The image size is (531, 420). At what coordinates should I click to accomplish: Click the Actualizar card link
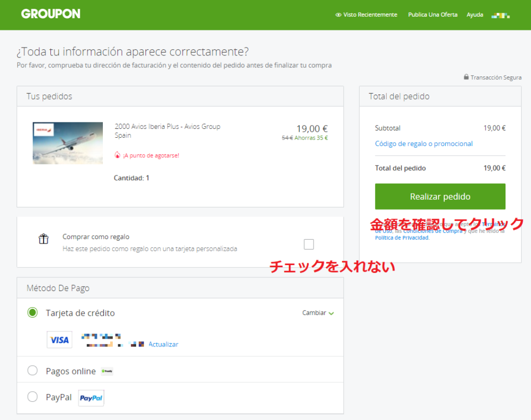(163, 344)
